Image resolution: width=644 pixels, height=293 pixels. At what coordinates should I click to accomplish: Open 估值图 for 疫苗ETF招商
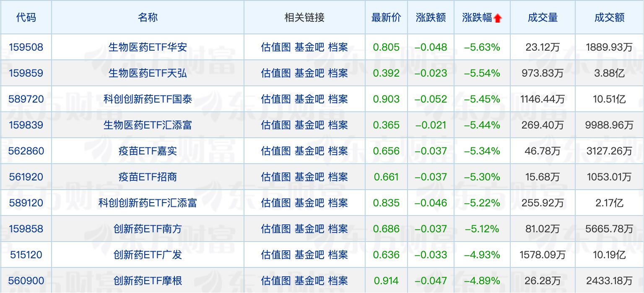click(x=275, y=177)
